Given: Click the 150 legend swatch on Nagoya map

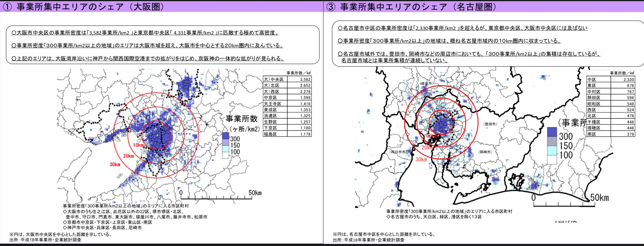Looking at the screenshot, I should (x=552, y=141).
